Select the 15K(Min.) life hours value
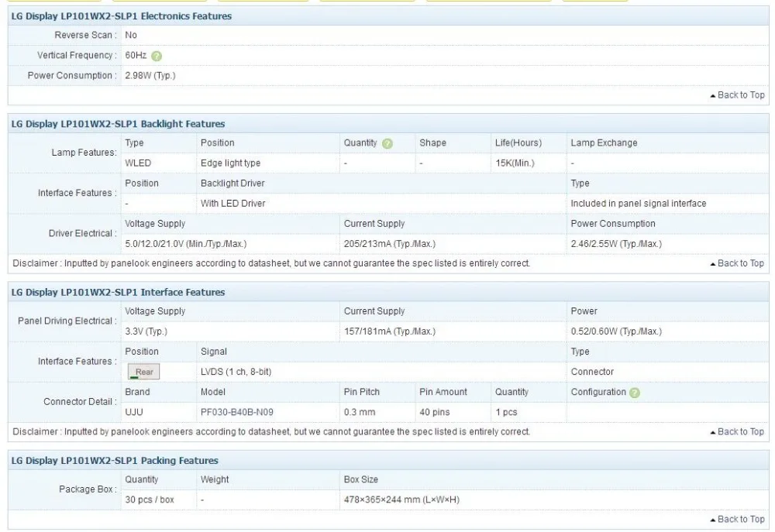This screenshot has width=775, height=532. (515, 163)
